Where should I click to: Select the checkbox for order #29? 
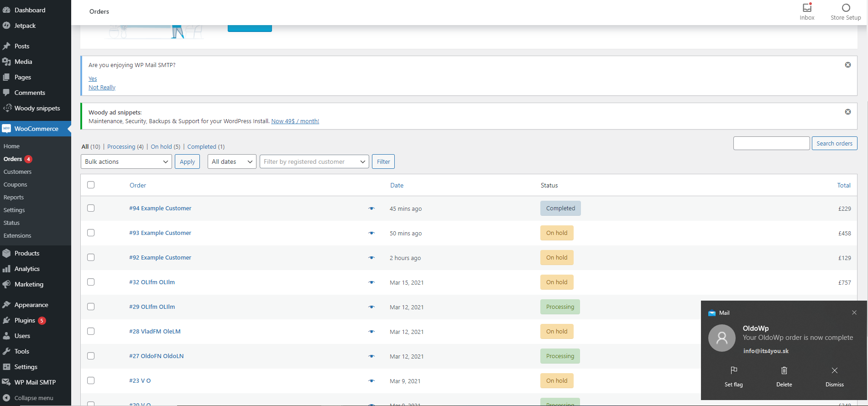coord(91,307)
